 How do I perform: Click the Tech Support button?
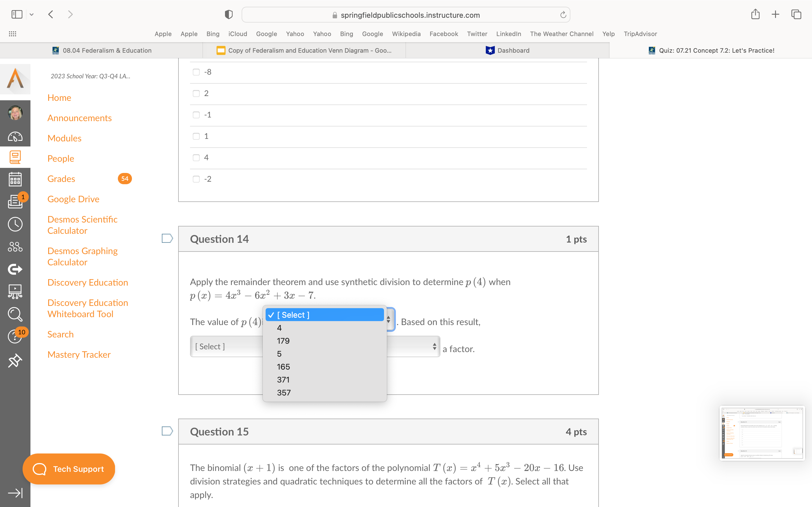(x=69, y=469)
